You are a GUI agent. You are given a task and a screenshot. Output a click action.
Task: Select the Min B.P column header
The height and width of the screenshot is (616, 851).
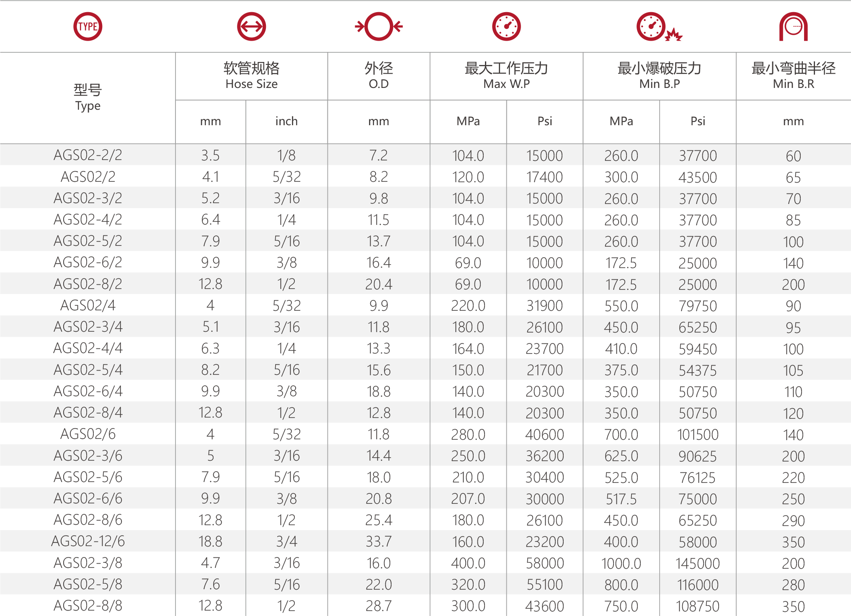[x=660, y=76]
